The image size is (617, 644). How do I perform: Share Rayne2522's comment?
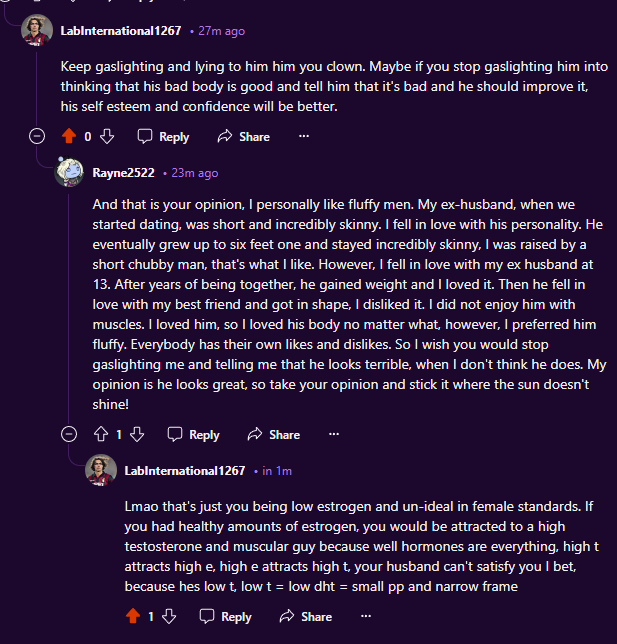click(x=273, y=435)
